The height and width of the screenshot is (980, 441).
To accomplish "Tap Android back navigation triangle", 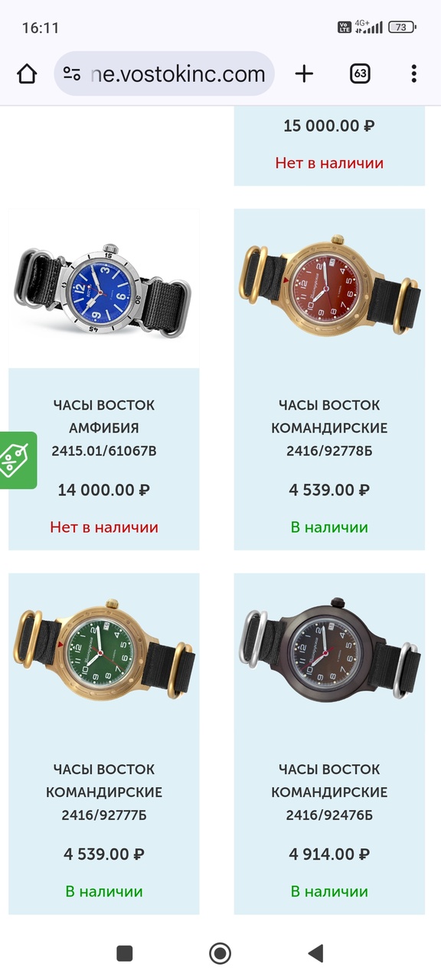I will pos(315,952).
